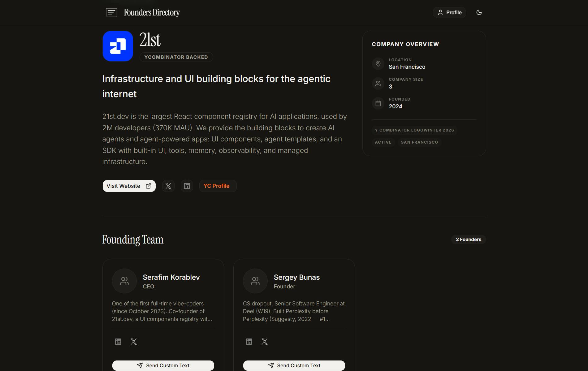The height and width of the screenshot is (371, 588).
Task: Click Serafim Korablev's truncated bio text
Action: [x=162, y=311]
